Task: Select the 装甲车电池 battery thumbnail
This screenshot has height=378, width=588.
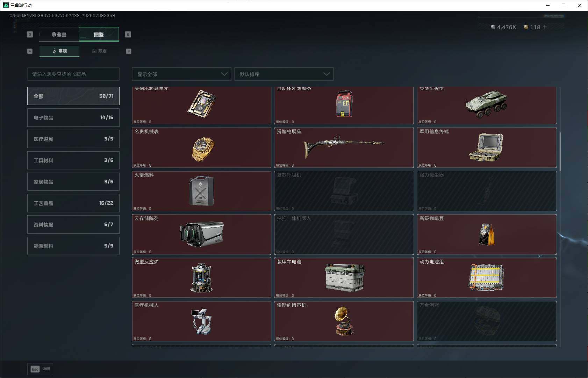Action: point(344,278)
